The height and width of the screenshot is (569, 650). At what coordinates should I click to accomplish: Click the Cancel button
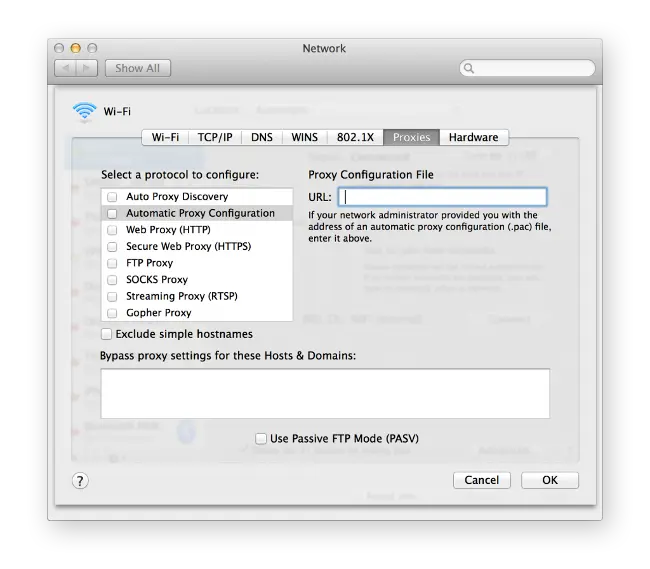click(x=481, y=480)
